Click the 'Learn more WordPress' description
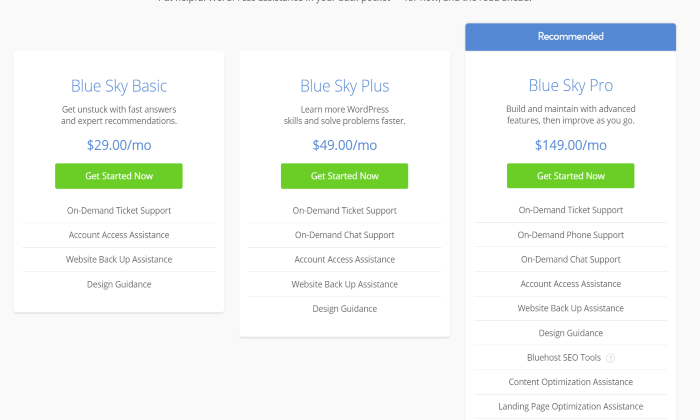 (344, 115)
